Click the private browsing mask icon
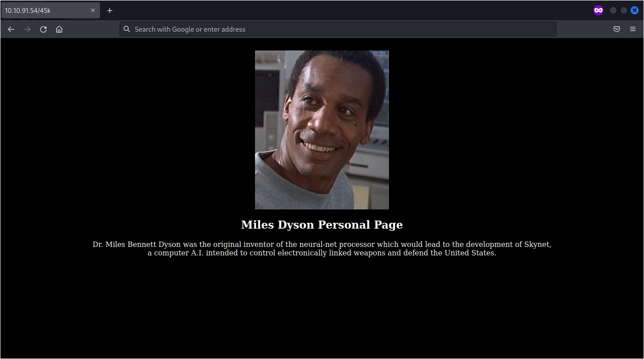Viewport: 644px width, 359px height. coord(598,10)
